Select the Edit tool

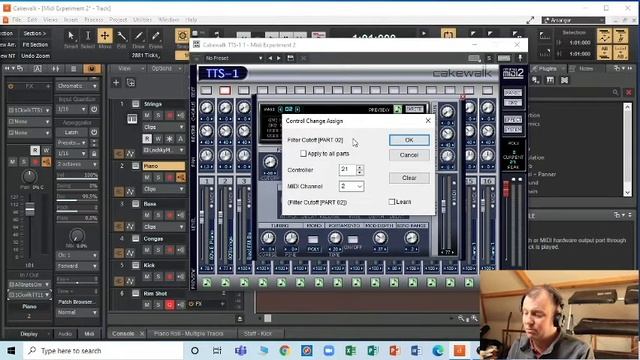121,37
